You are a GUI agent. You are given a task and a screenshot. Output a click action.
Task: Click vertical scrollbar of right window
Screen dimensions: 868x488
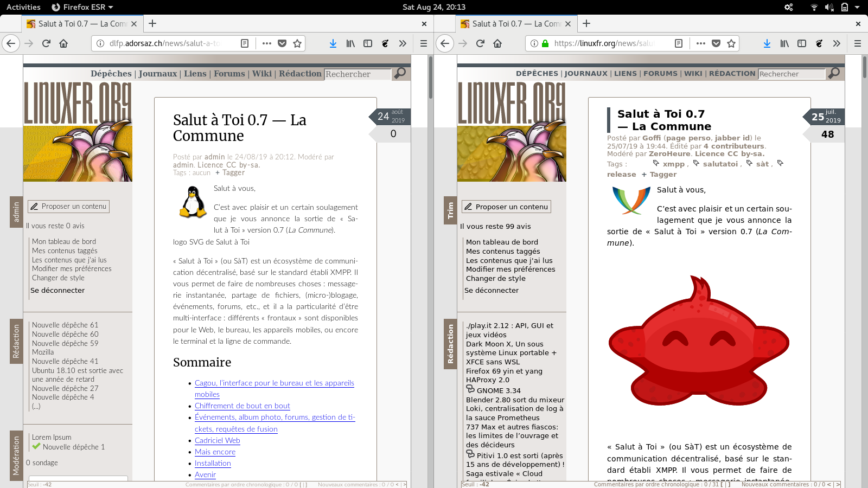pos(865,67)
